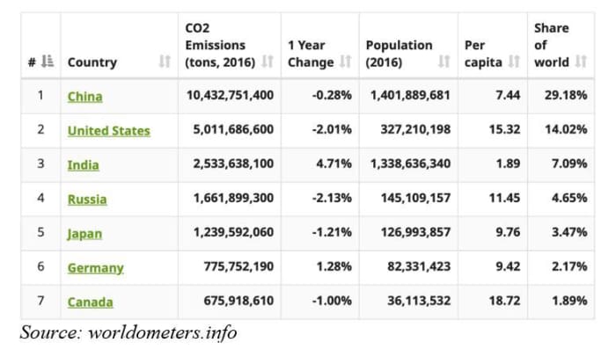Open the Japan country link
The image size is (616, 364).
(84, 234)
